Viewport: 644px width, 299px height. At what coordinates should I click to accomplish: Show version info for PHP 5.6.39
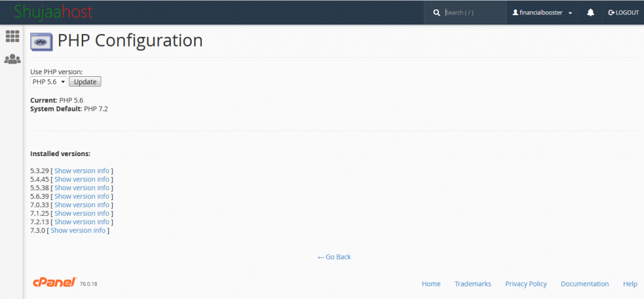(x=82, y=196)
